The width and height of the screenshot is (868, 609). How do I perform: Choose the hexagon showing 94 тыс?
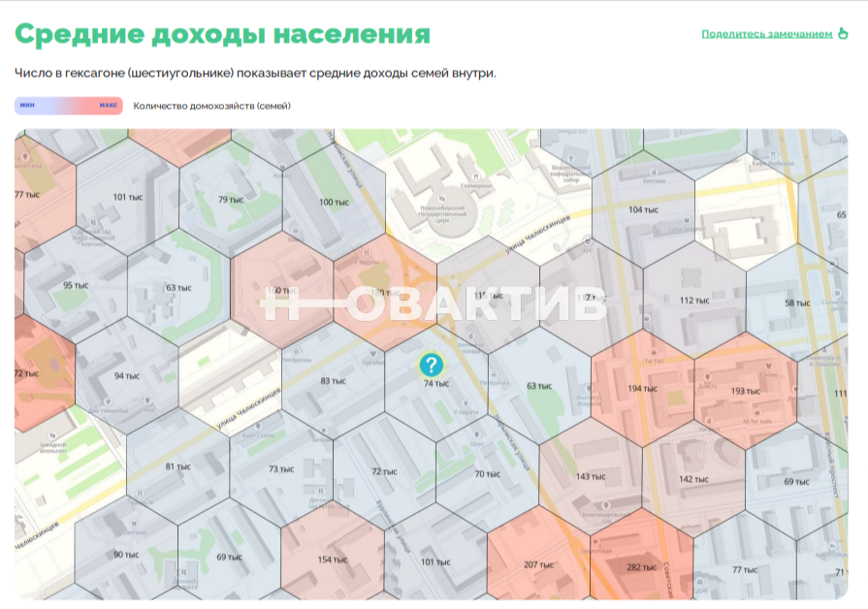coord(126,375)
